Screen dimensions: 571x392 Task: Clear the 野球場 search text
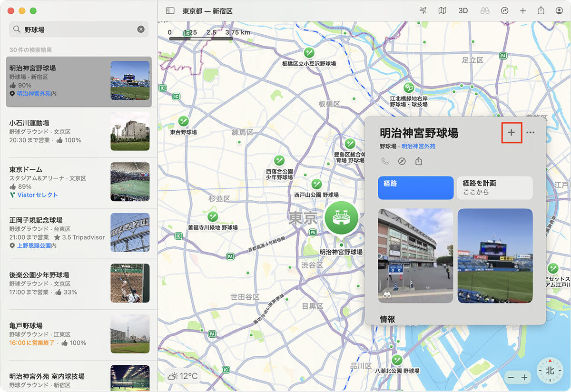141,29
